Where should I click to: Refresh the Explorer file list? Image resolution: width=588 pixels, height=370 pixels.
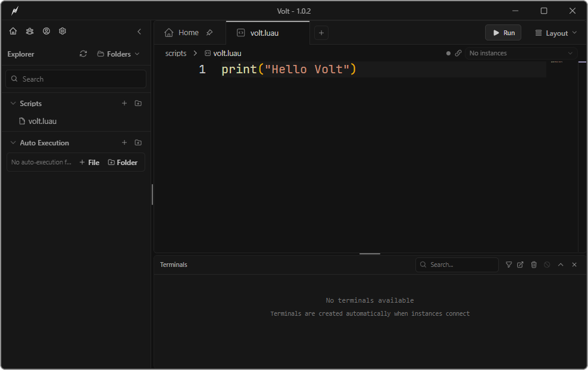(x=83, y=54)
